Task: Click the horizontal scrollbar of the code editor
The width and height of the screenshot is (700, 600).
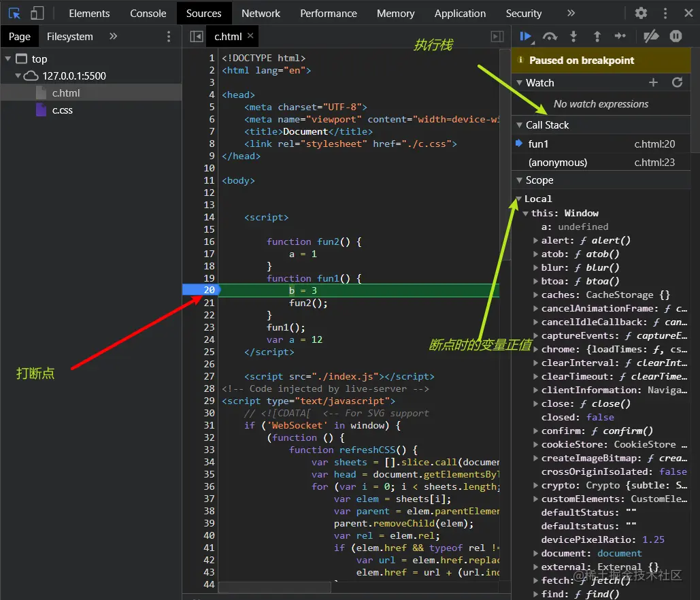Action: (275, 587)
